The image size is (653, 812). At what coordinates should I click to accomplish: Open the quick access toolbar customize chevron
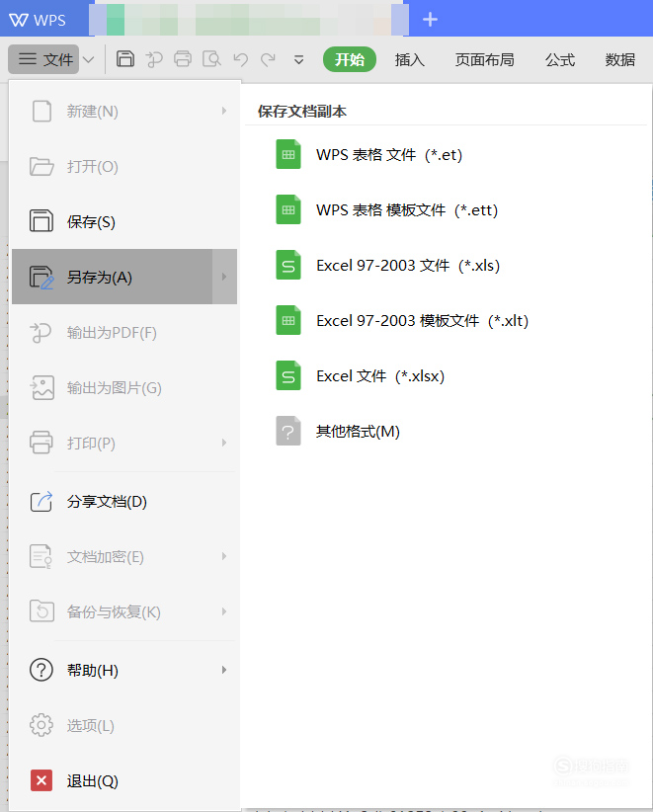[298, 59]
